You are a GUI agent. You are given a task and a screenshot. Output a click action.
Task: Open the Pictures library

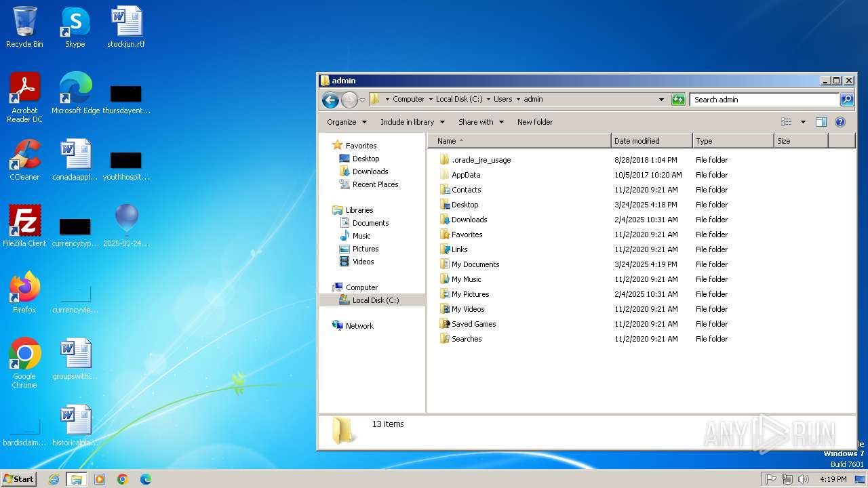(x=366, y=249)
